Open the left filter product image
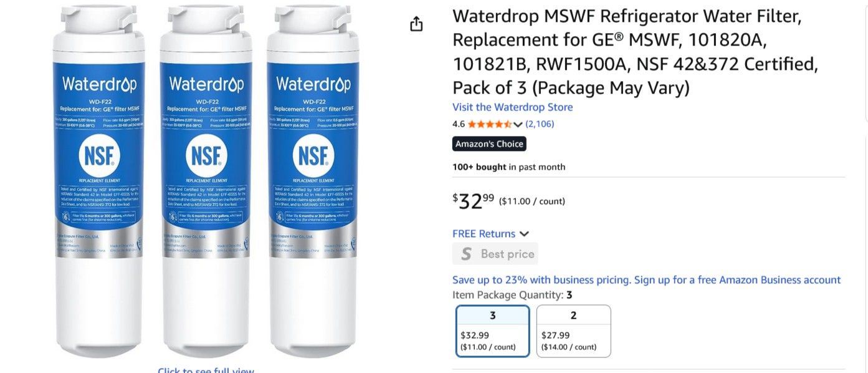Screen dimensions: 868x373 click(99, 181)
